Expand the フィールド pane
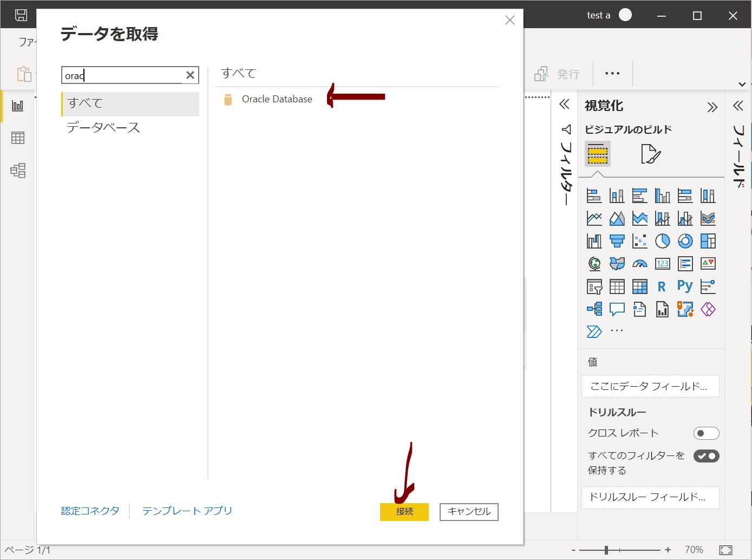752x560 pixels. click(738, 106)
